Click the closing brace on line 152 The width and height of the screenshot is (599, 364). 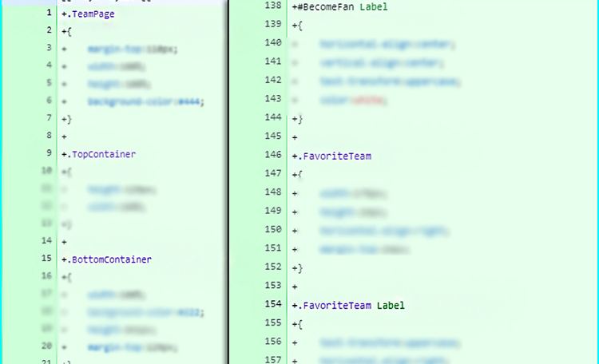point(299,267)
